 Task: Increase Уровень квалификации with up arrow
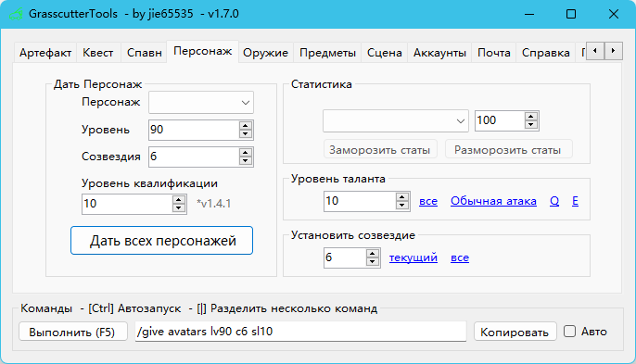[x=178, y=199]
